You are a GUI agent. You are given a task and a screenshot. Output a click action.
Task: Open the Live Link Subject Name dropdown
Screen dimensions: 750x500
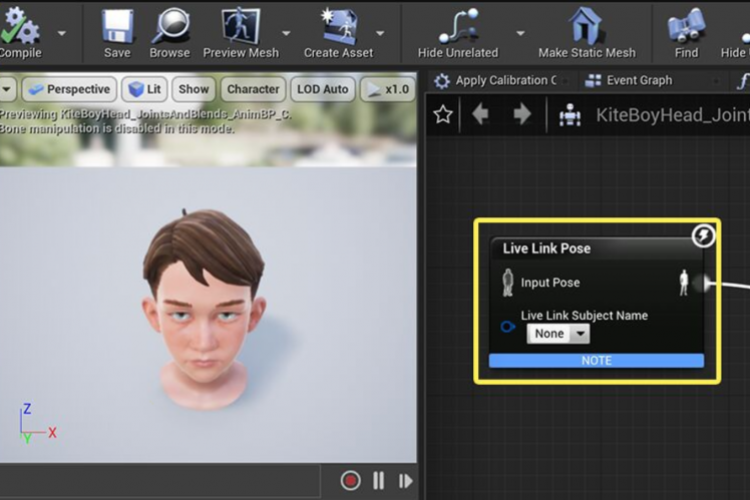(x=559, y=334)
